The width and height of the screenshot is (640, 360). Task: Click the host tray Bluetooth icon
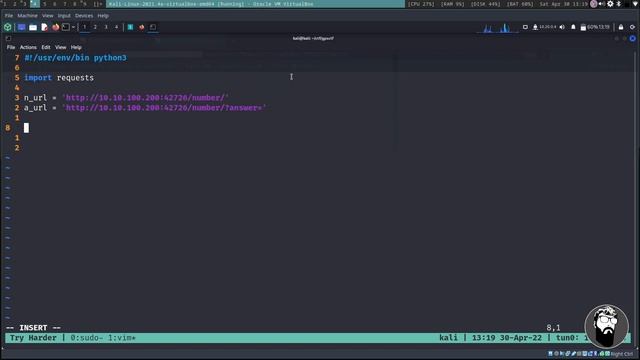(x=619, y=4)
